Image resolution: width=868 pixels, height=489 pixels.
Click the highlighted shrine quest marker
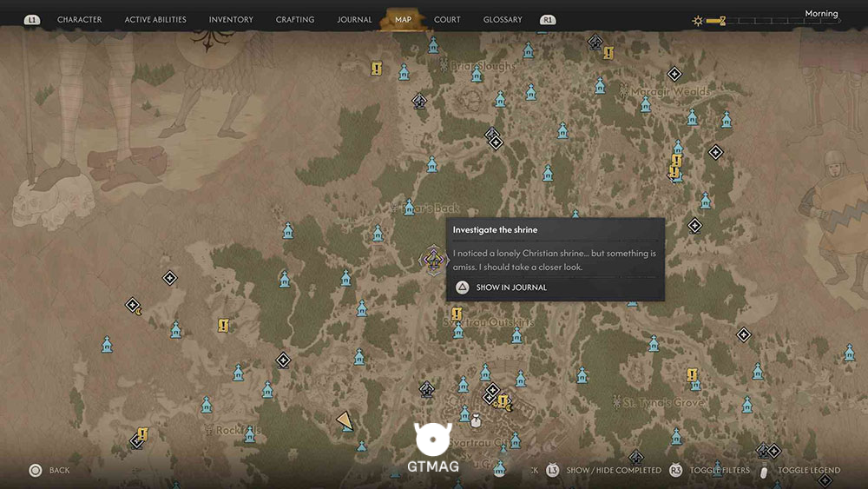tap(433, 260)
